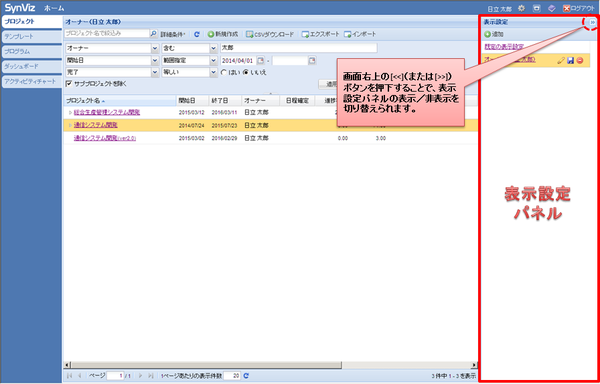Open the 含む condition dropdown
This screenshot has height=384, width=600.
(214, 49)
